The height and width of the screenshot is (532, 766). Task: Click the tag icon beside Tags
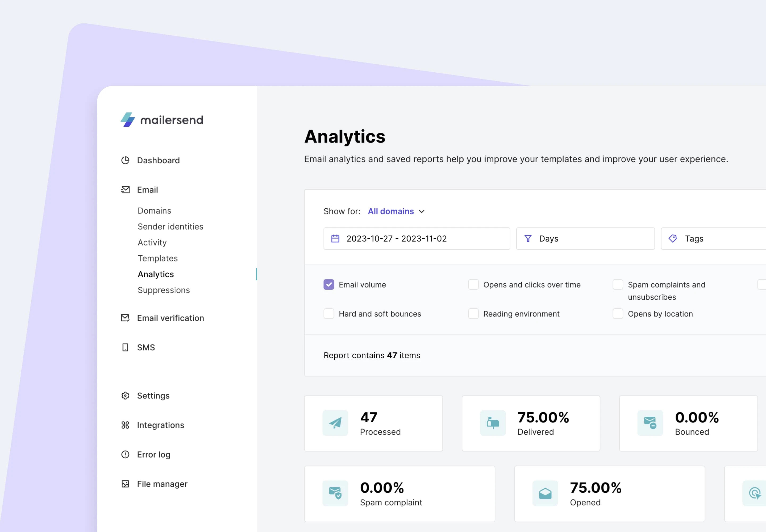[x=673, y=239]
